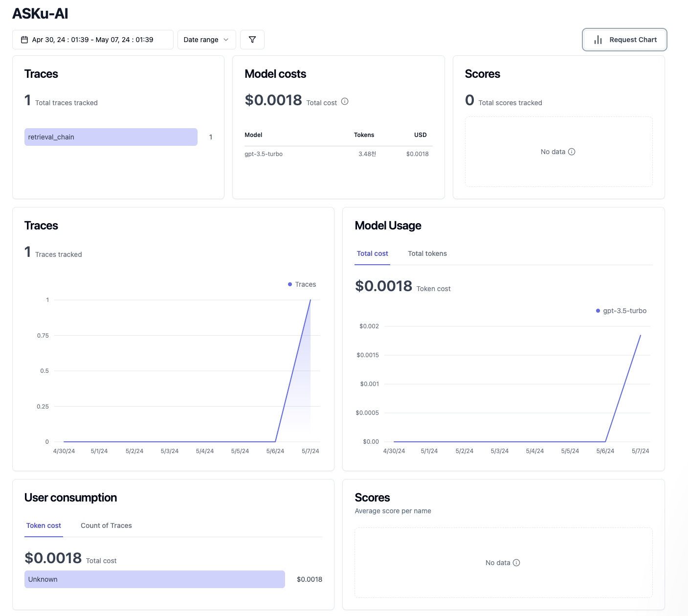Toggle the Traces legend dot
Screen dimensions: 688x616
click(x=290, y=284)
